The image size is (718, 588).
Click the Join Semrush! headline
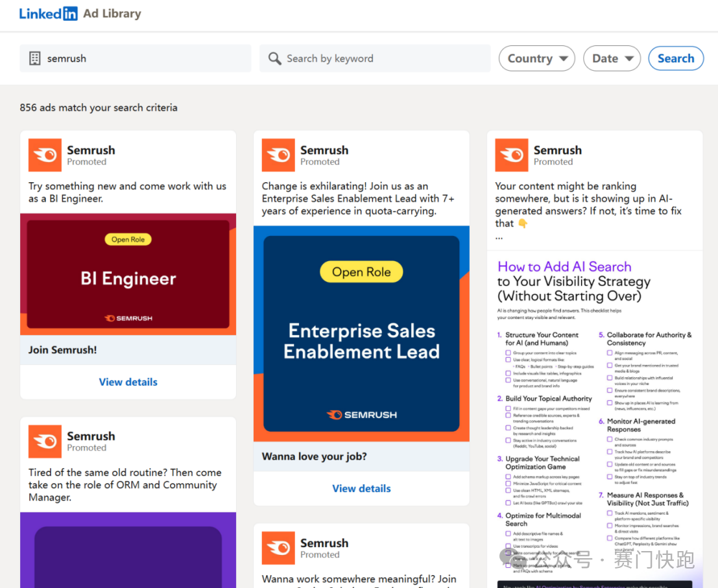click(63, 350)
